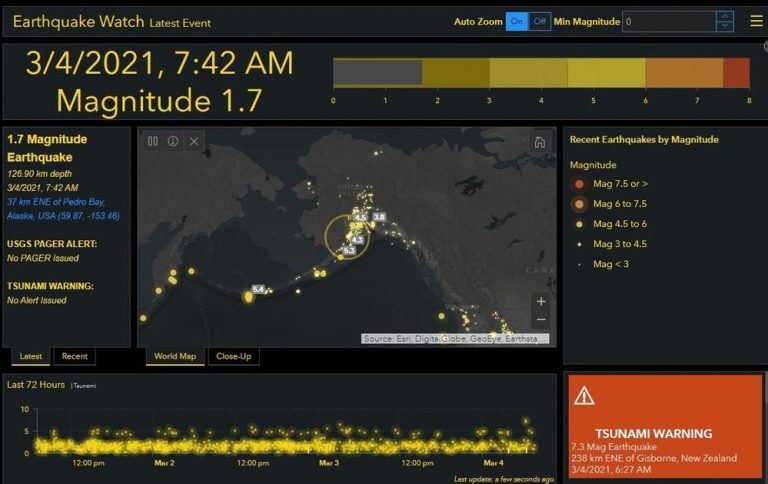Viewport: 768px width, 484px height.
Task: Close the map popup toolbar
Action: pyautogui.click(x=194, y=141)
